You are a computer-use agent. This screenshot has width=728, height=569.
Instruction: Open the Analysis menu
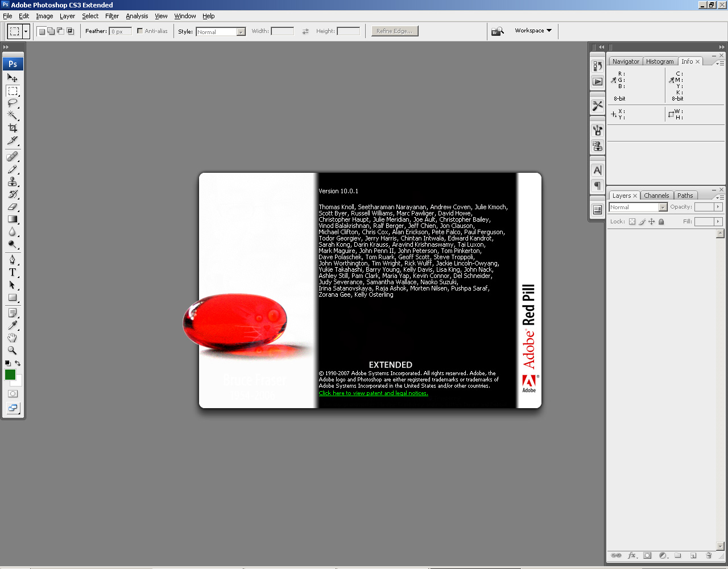click(x=137, y=16)
